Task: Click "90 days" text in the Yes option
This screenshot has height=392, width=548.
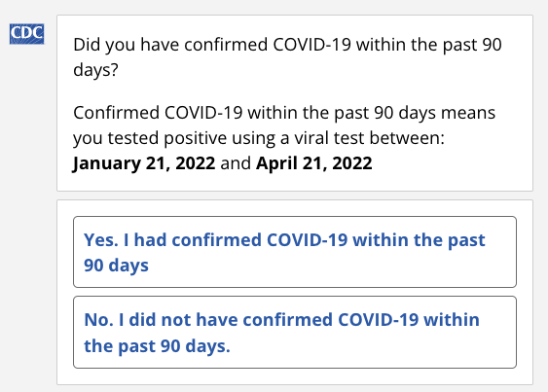Action: coord(116,266)
